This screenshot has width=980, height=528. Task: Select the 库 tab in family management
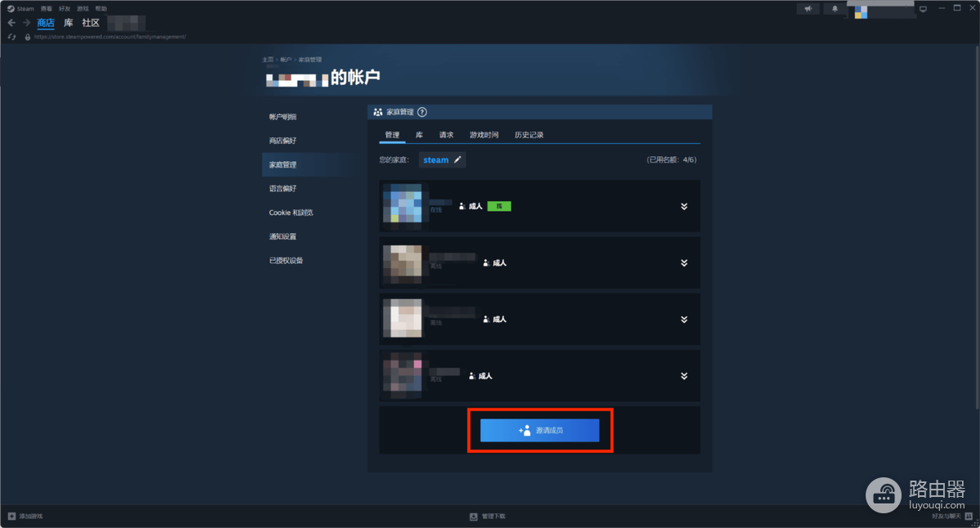click(419, 135)
